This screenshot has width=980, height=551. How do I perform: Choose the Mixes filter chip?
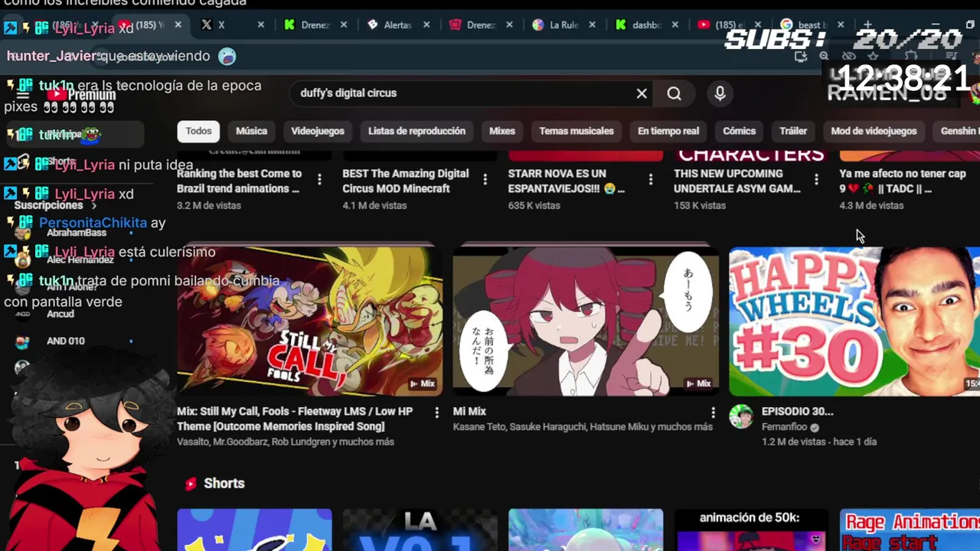pyautogui.click(x=502, y=131)
